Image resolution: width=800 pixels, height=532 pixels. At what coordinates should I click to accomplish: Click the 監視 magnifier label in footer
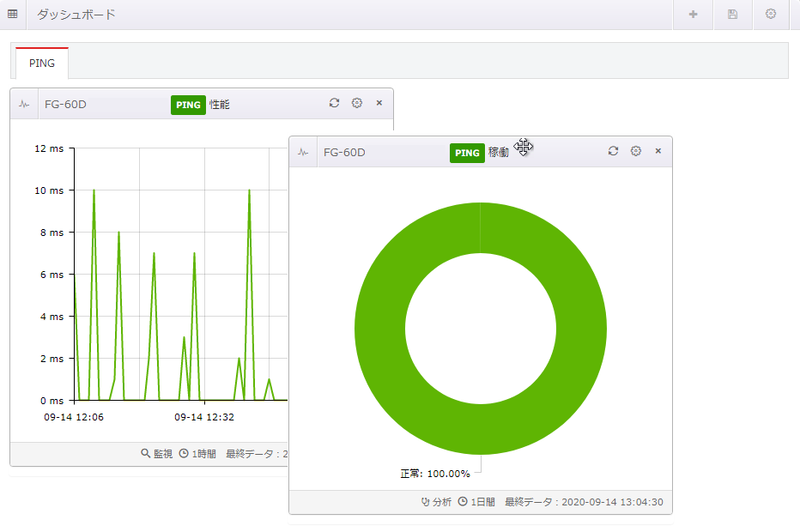click(x=157, y=453)
